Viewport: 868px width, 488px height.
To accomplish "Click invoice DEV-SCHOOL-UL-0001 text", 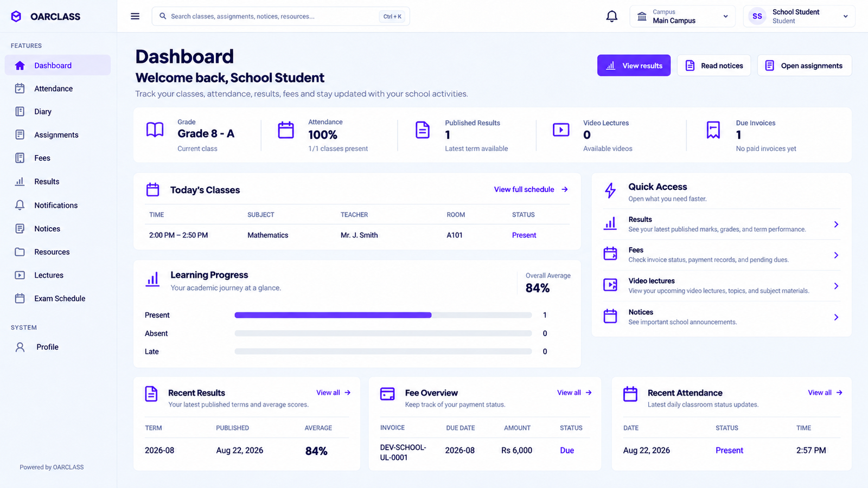I will point(403,452).
